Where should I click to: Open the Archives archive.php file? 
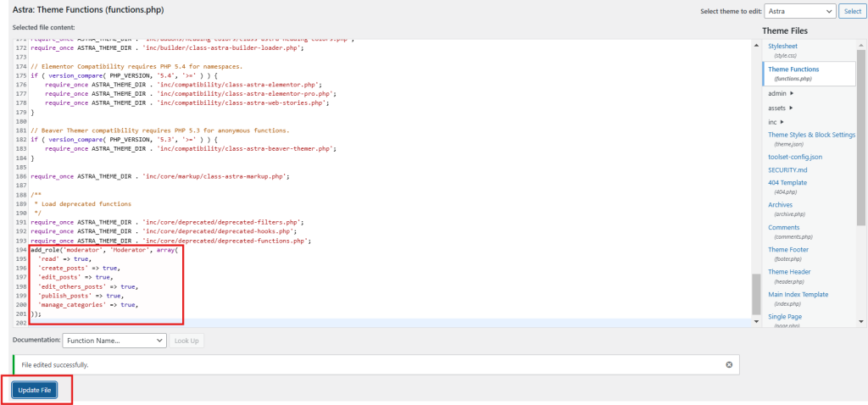(x=781, y=204)
